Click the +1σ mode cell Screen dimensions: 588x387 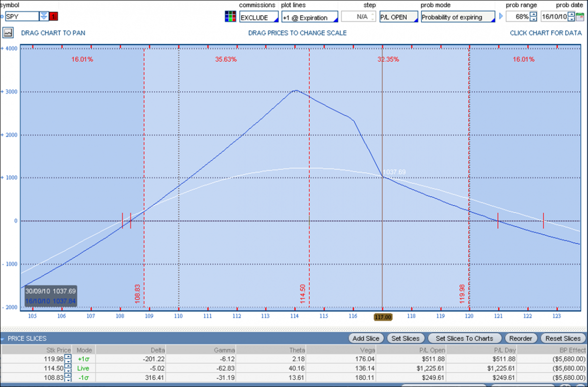(x=84, y=359)
